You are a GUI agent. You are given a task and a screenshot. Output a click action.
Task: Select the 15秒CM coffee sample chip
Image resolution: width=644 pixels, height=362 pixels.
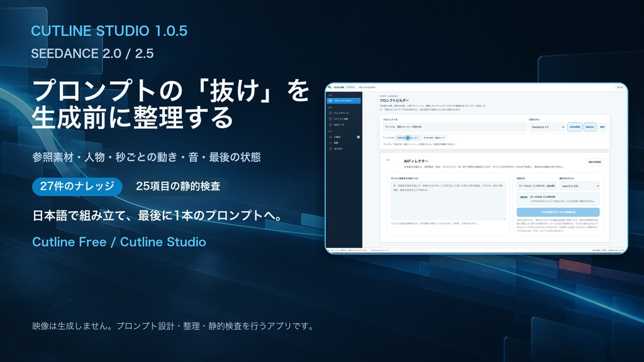[408, 138]
